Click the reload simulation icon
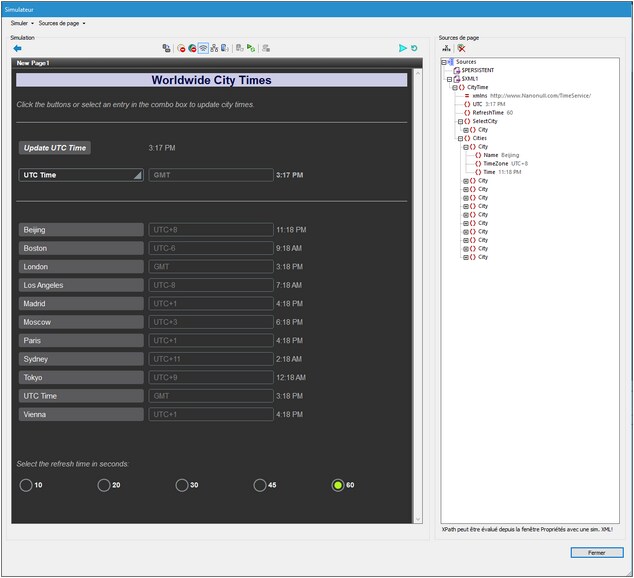 tap(414, 48)
